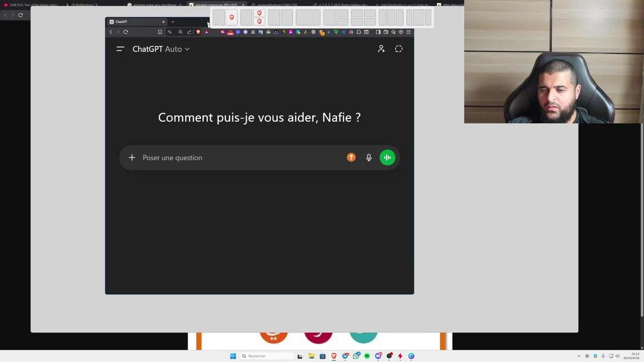
Task: Open the Windows Start menu
Action: pos(233,356)
